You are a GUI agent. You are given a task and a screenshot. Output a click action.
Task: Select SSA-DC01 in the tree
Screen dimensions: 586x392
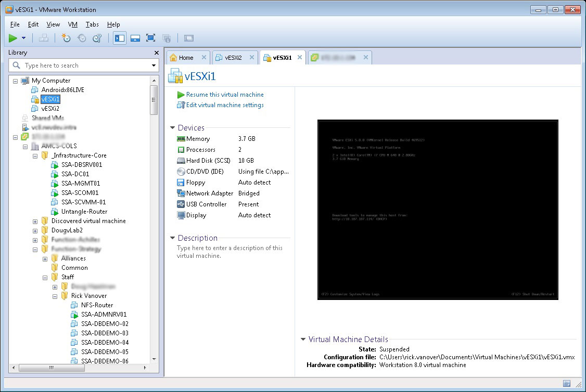[75, 174]
